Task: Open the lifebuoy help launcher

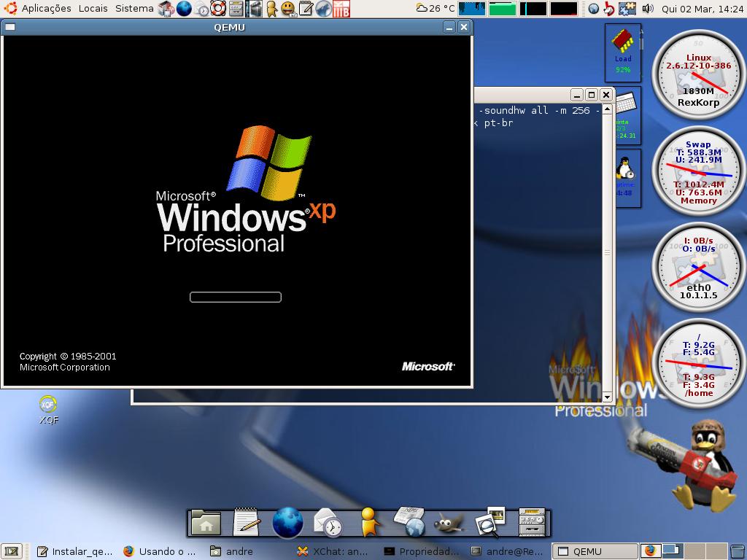Action: [x=218, y=8]
